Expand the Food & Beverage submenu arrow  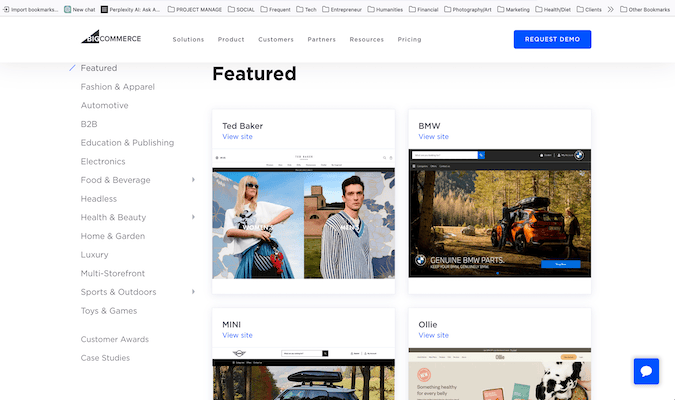[193, 180]
